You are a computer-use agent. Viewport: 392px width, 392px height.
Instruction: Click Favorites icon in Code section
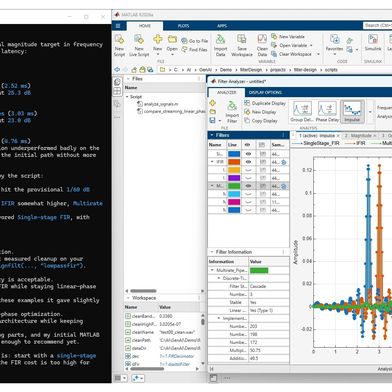(334, 39)
